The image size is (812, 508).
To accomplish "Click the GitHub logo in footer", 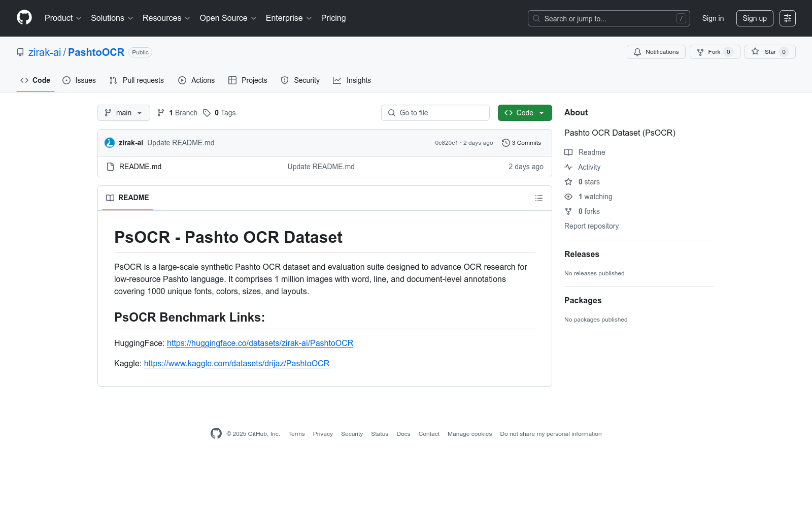I will pyautogui.click(x=216, y=433).
